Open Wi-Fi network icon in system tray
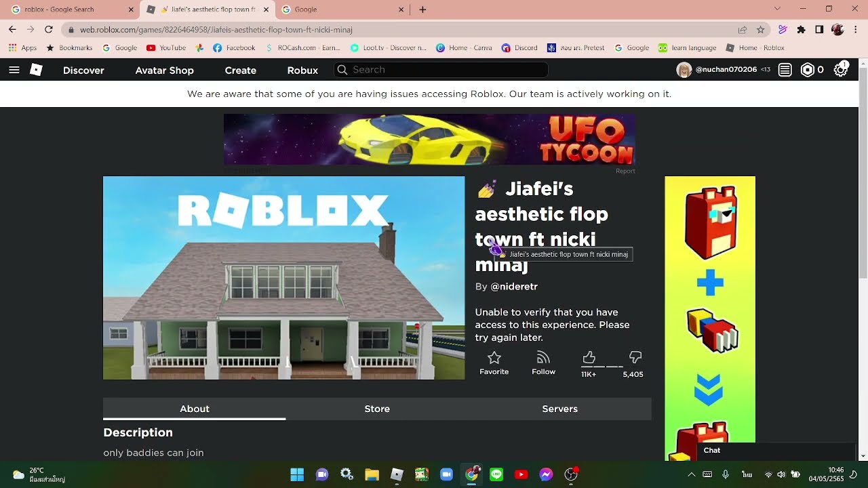The image size is (868, 488). [768, 474]
